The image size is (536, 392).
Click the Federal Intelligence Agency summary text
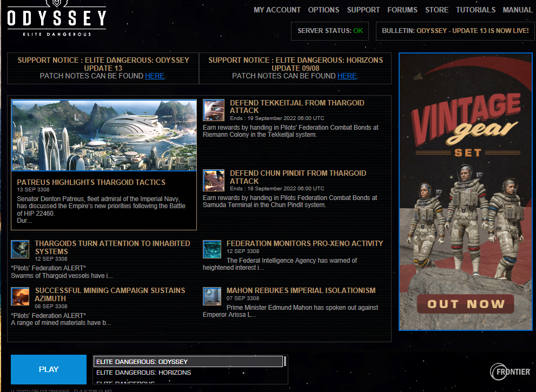(280, 264)
